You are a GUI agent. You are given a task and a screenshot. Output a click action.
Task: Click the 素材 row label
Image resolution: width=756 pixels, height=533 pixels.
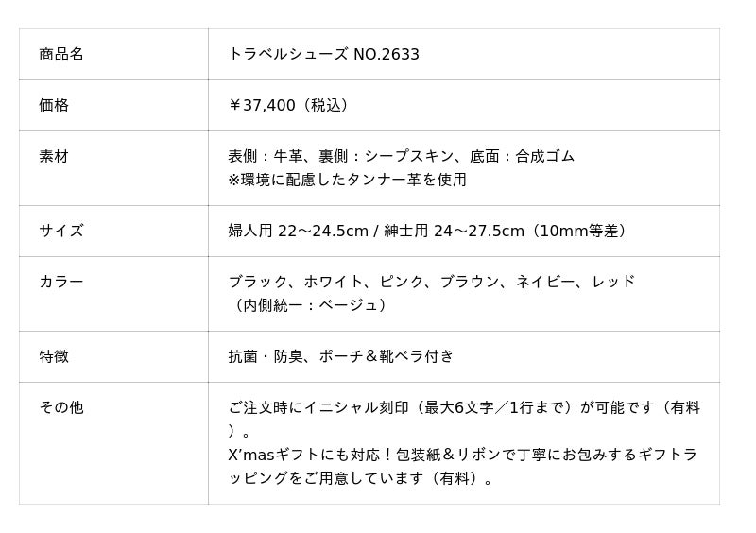(x=54, y=157)
